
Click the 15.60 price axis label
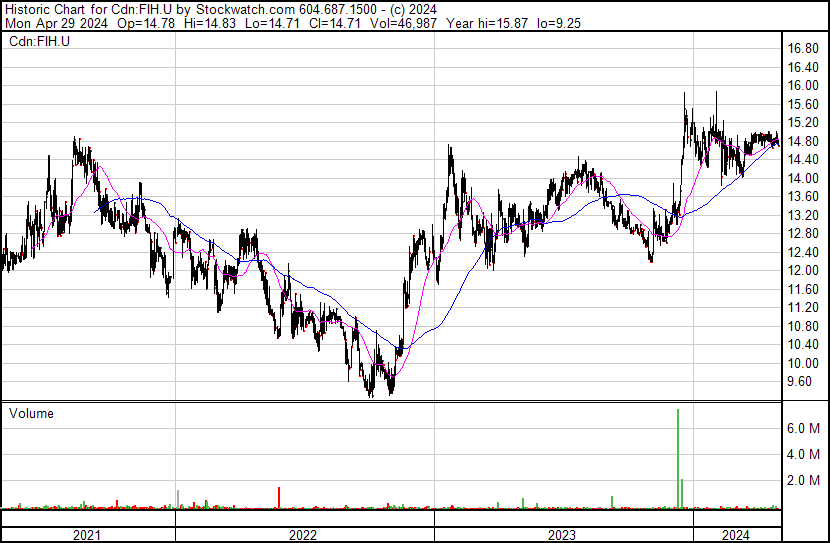coord(802,104)
